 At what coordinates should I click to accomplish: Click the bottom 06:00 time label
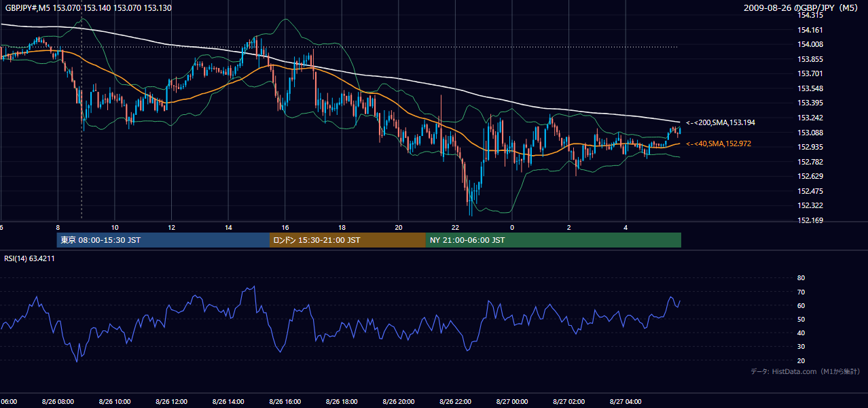[8, 402]
